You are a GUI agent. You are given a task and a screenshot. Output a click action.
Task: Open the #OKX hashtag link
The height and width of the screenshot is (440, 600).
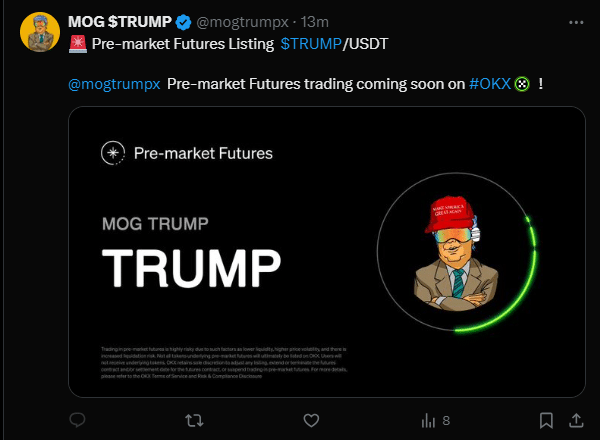491,84
